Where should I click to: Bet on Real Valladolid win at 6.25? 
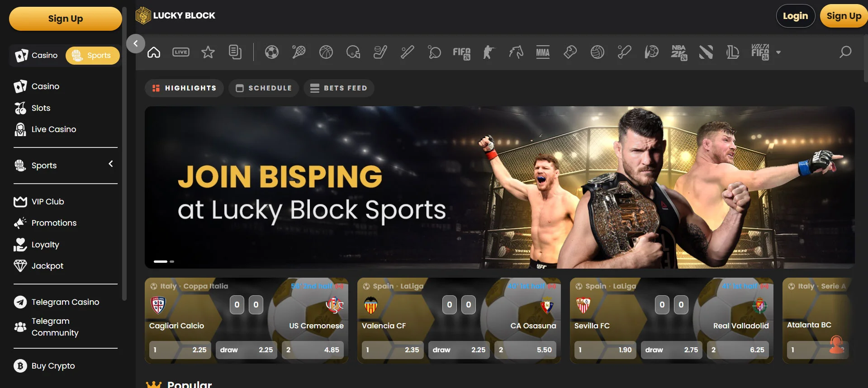[x=738, y=350]
